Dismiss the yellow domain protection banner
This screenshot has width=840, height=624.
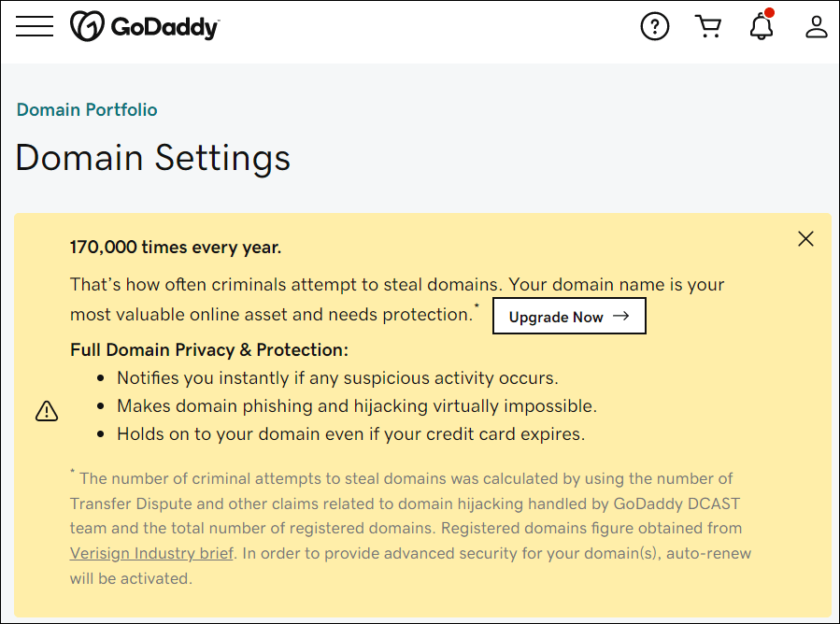point(805,239)
